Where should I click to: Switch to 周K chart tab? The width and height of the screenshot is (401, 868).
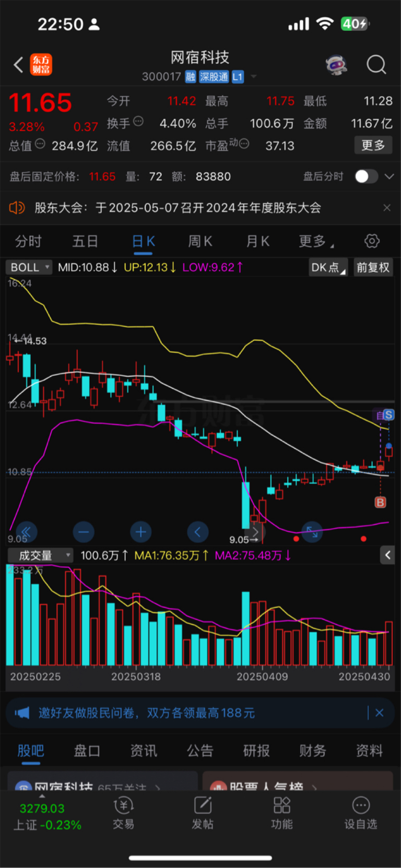click(x=200, y=241)
